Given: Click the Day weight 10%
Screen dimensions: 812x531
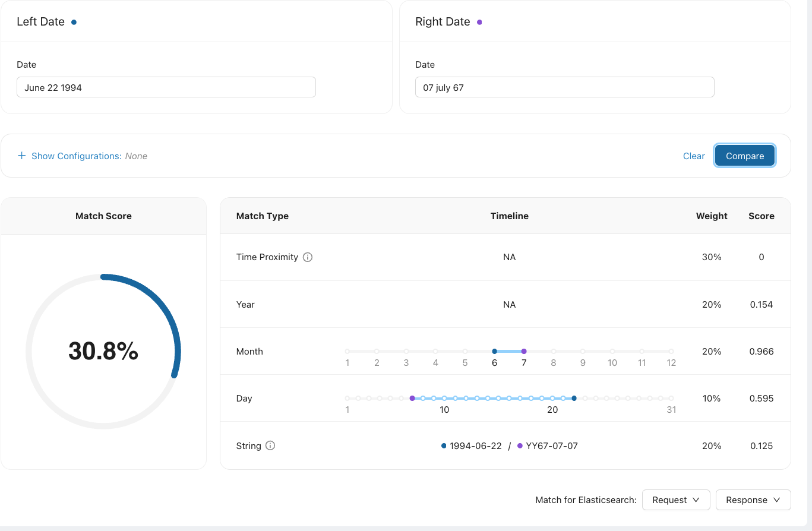Looking at the screenshot, I should point(712,399).
